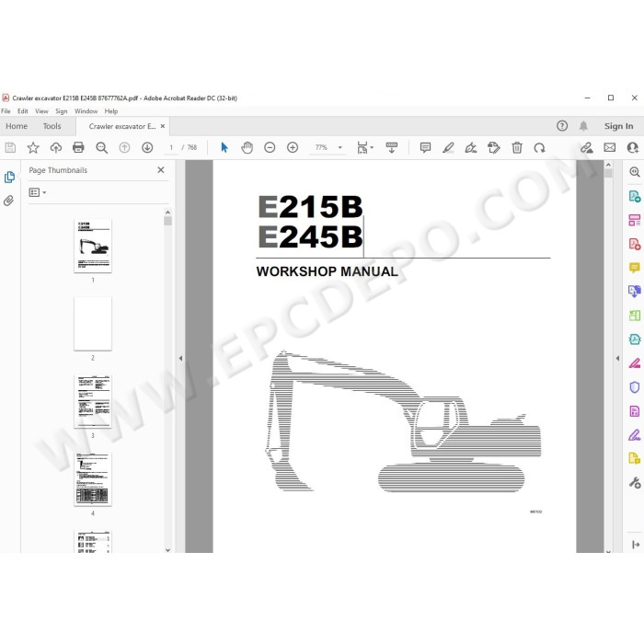The image size is (644, 644).
Task: Select page 1 thumbnail
Action: [93, 246]
